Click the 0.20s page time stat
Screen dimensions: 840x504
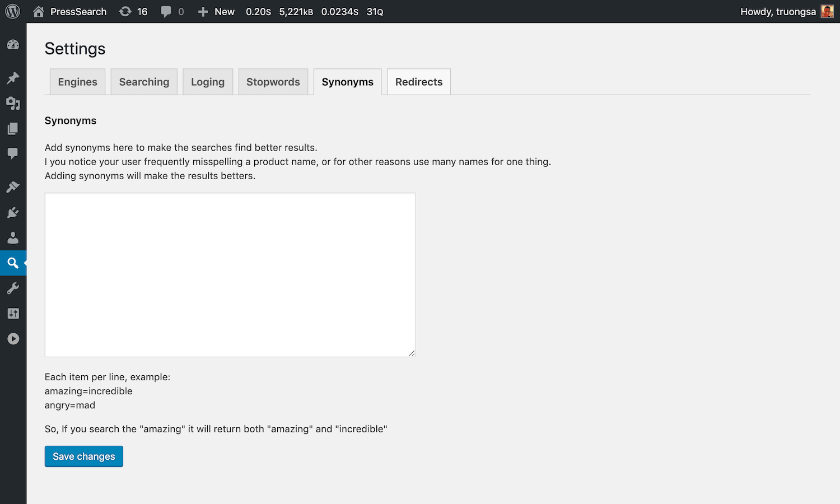258,12
